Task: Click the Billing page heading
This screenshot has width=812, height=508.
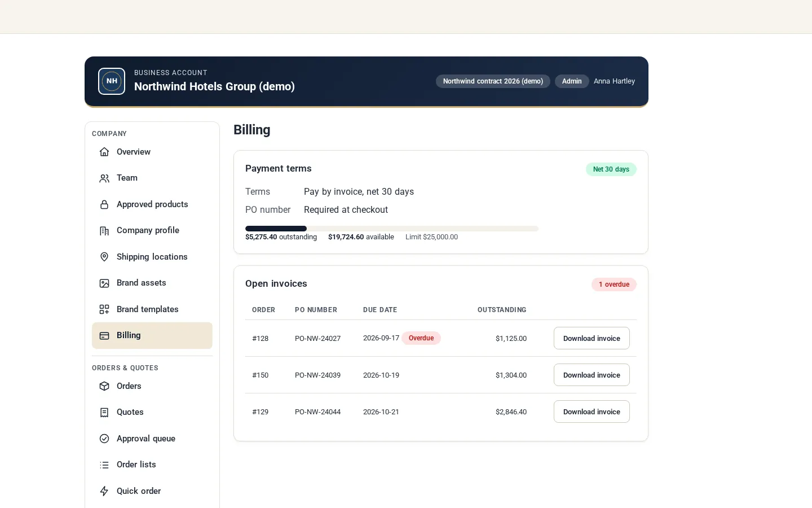Action: pyautogui.click(x=252, y=130)
